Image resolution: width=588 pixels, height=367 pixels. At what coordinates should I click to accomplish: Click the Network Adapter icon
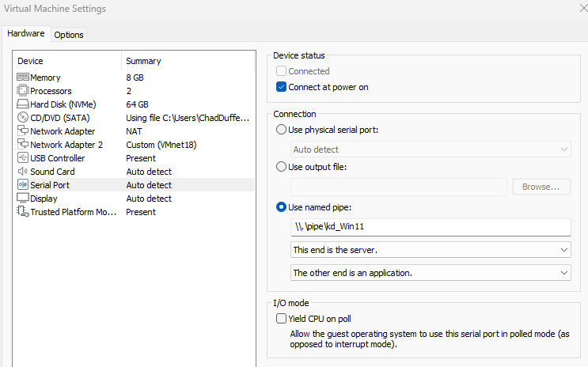23,131
